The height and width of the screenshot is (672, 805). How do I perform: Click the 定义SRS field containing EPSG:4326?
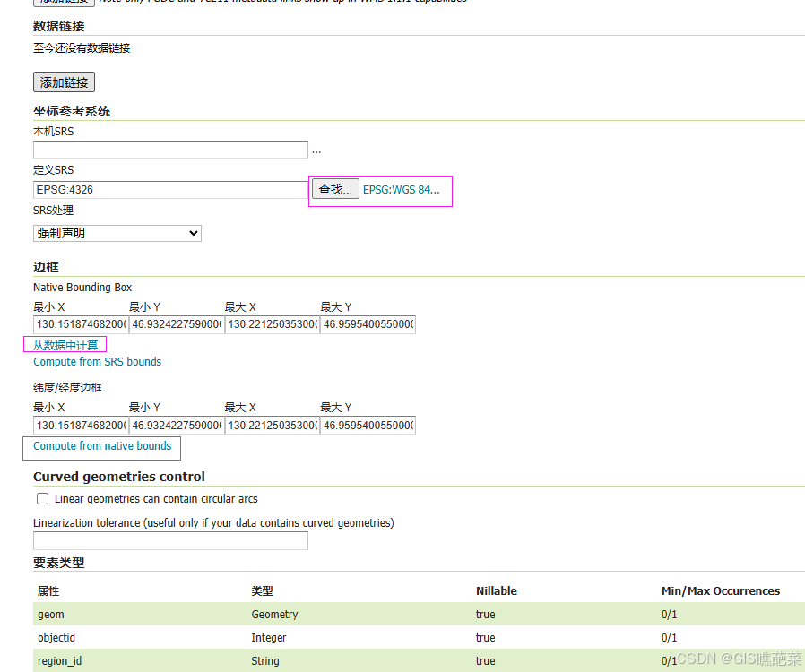(170, 190)
